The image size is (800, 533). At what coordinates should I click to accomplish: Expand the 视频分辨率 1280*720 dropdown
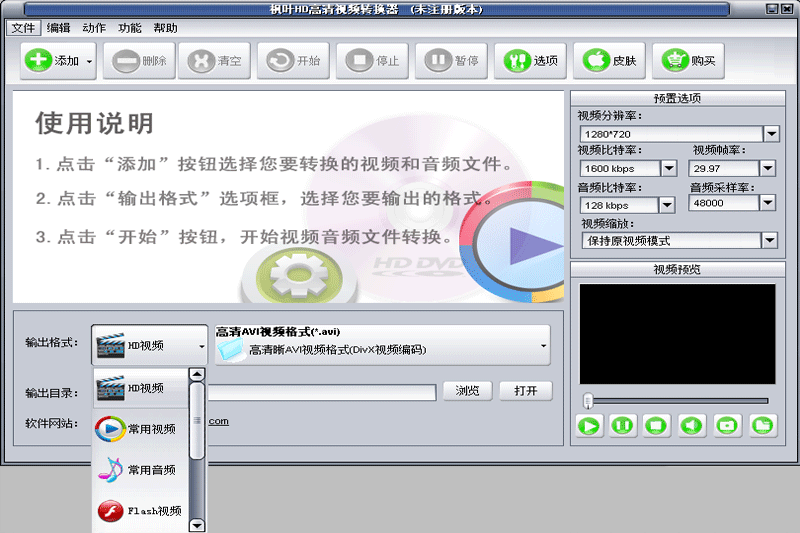771,134
